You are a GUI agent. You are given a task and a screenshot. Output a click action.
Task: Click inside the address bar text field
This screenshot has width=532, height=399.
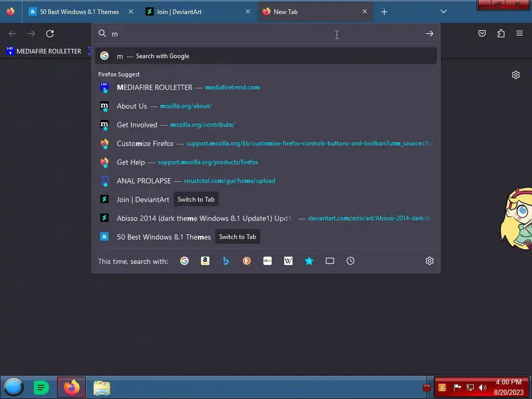click(x=266, y=34)
